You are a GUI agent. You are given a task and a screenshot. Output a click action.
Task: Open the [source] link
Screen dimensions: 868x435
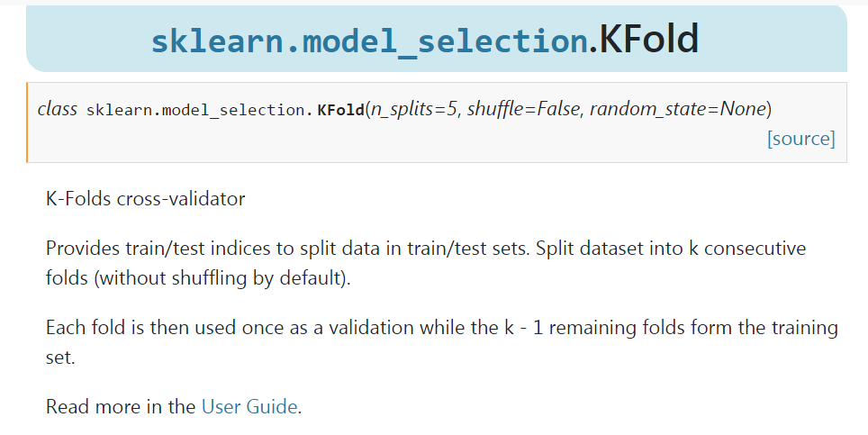801,139
